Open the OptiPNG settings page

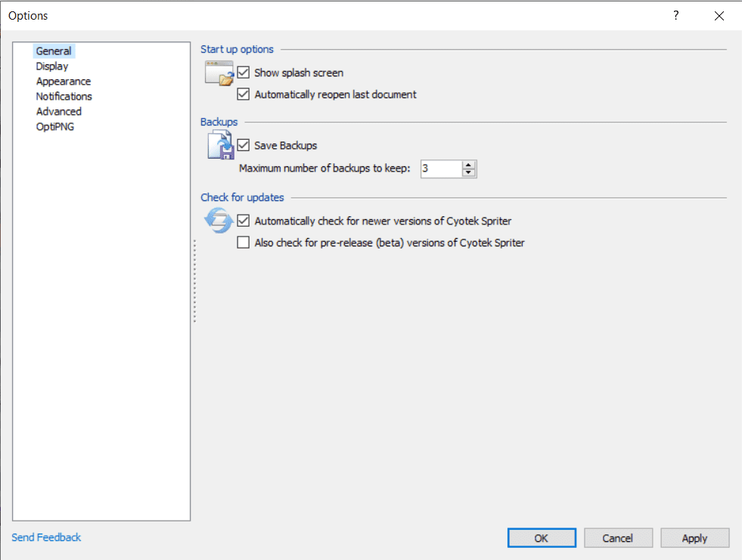click(x=55, y=127)
